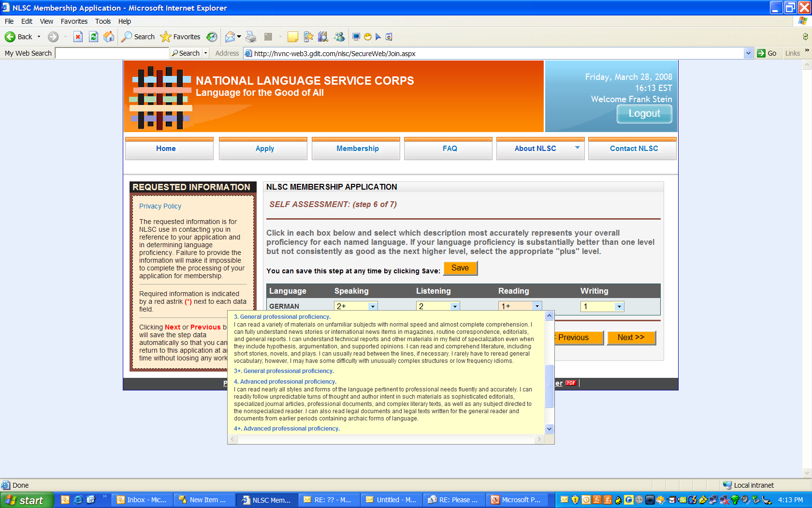
Task: Click the page icon in address bar
Action: (248, 53)
